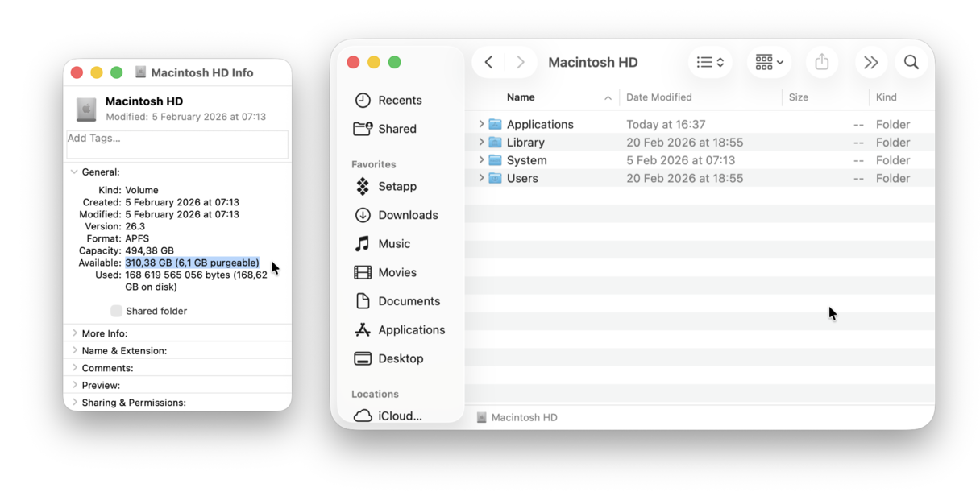Show more toolbar items with the chevron button

pyautogui.click(x=870, y=62)
